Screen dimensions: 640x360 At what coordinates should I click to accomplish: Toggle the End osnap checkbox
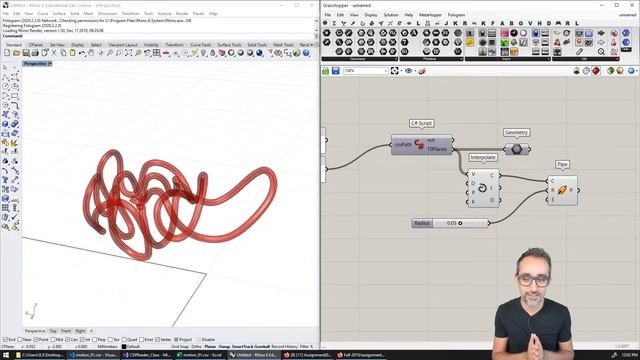5,340
